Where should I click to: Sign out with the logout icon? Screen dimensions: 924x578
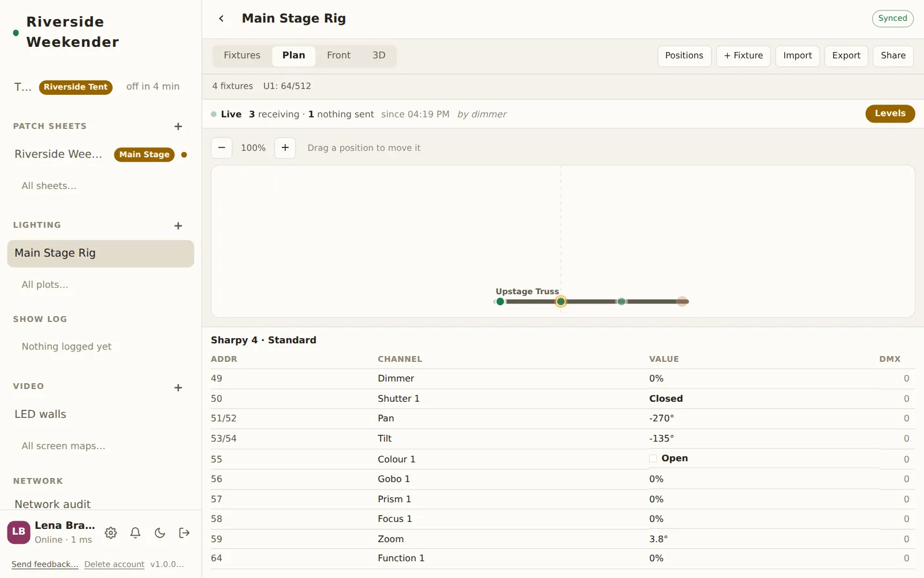pyautogui.click(x=184, y=533)
